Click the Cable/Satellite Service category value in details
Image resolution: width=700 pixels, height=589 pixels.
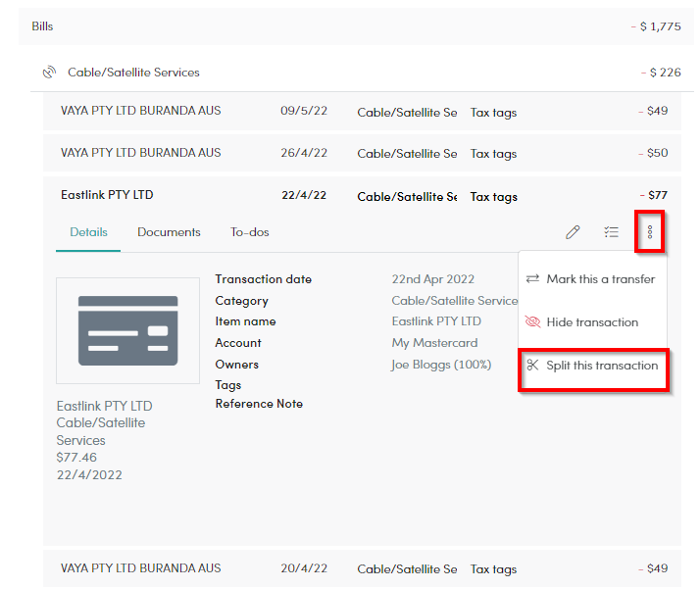click(455, 301)
